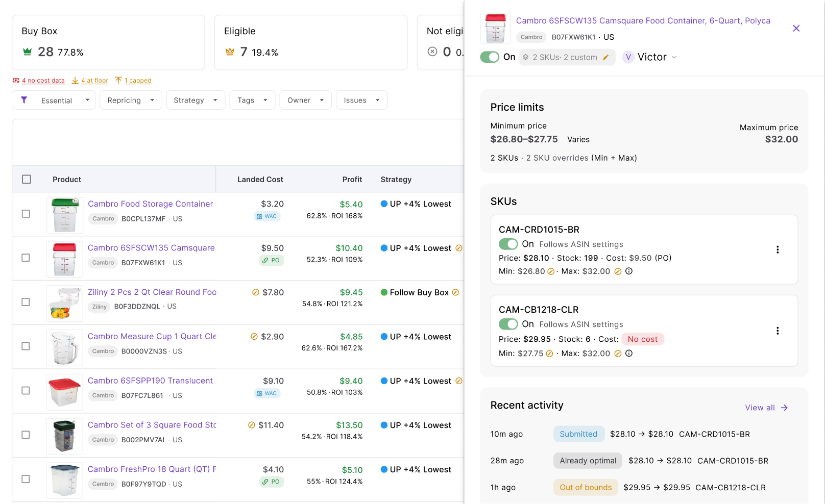The height and width of the screenshot is (504, 825).
Task: Click the Cambro FreshPro 18 Quart thumbnail
Action: click(65, 480)
